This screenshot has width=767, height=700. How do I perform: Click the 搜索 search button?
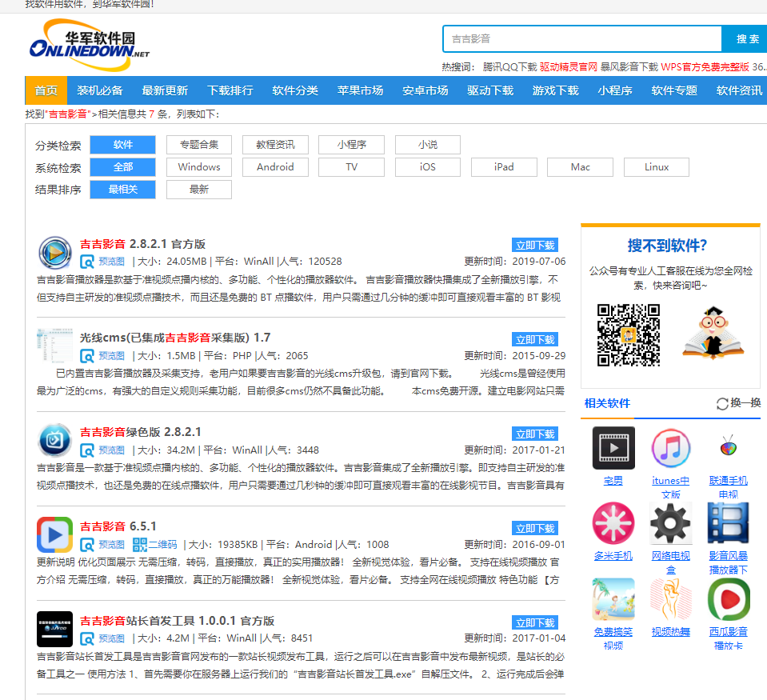(745, 39)
